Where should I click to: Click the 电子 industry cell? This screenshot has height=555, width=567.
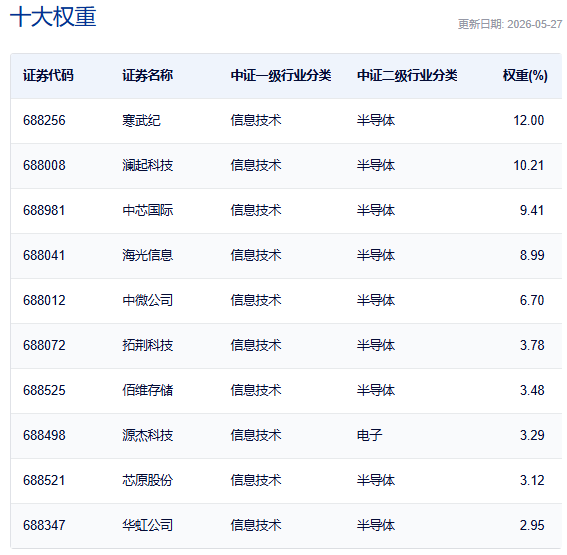370,435
